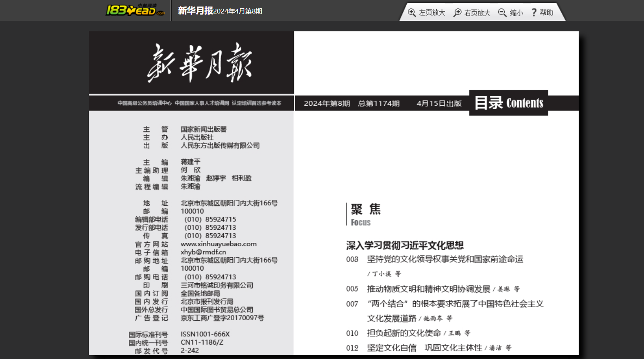Click the printer 三河市铭诚印务有限公司

click(217, 285)
